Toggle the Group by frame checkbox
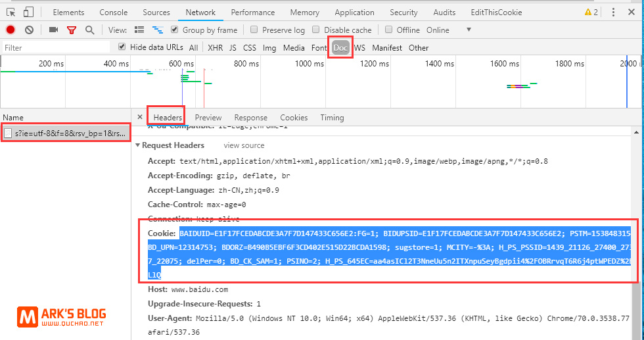 pyautogui.click(x=175, y=30)
